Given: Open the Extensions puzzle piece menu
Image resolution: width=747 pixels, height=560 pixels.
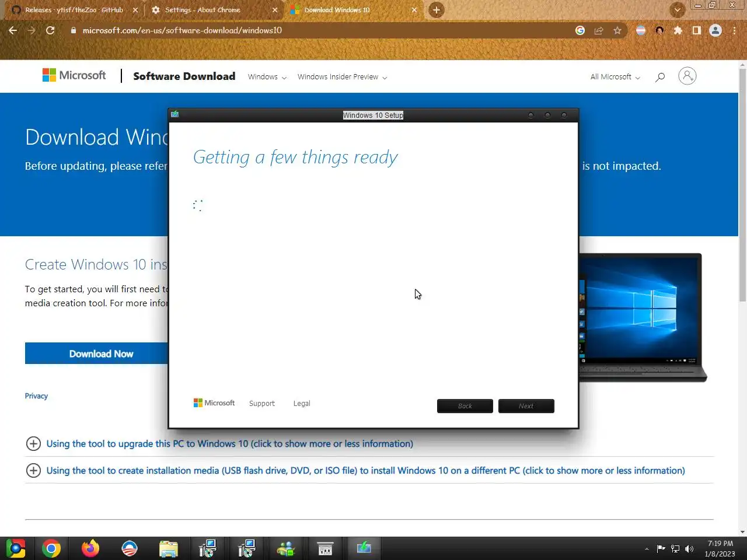Looking at the screenshot, I should click(678, 30).
